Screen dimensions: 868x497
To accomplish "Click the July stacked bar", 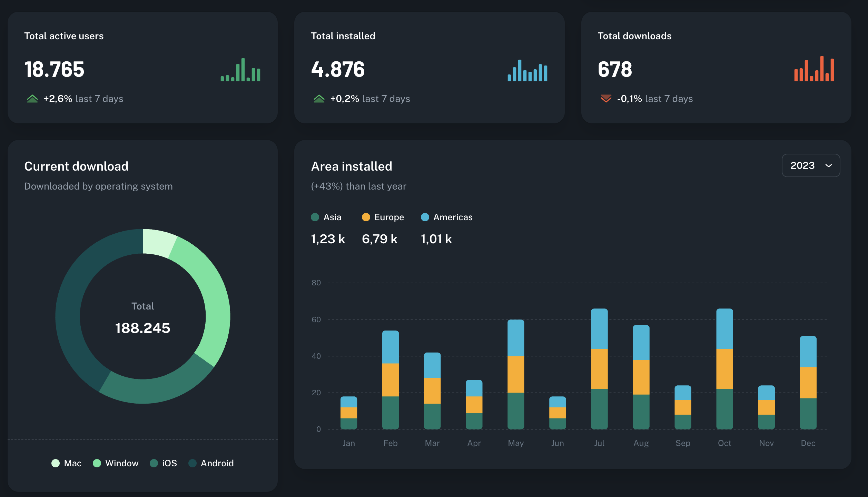I will tap(599, 369).
